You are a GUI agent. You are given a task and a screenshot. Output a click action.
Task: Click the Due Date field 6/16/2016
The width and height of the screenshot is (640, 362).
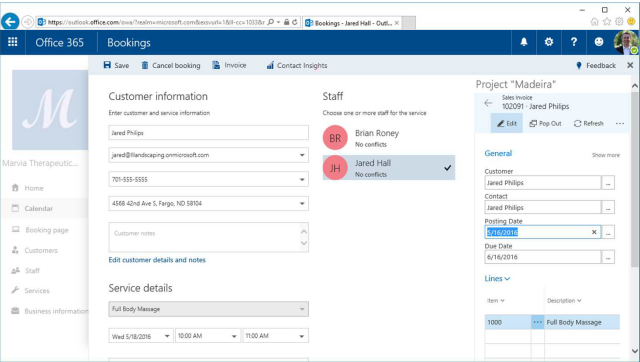[543, 257]
